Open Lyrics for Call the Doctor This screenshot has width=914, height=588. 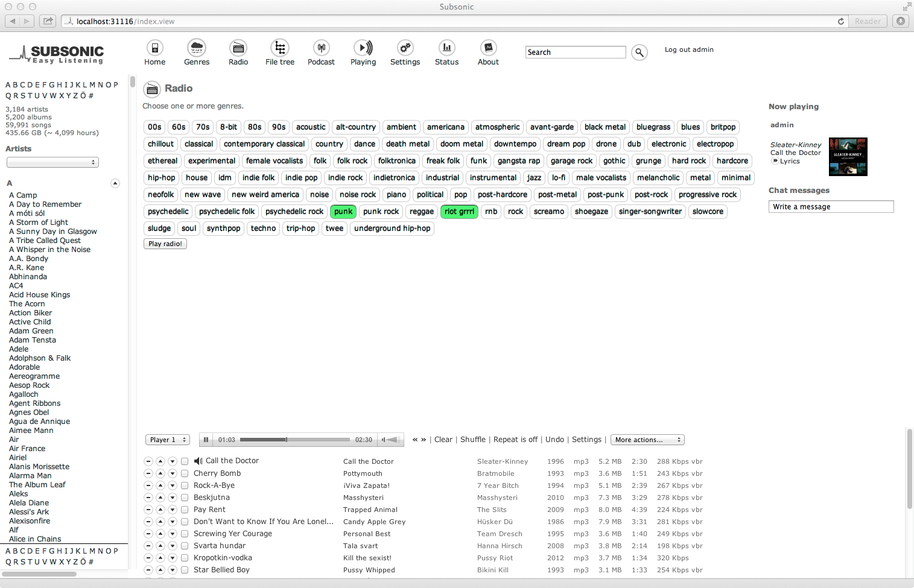[x=790, y=161]
